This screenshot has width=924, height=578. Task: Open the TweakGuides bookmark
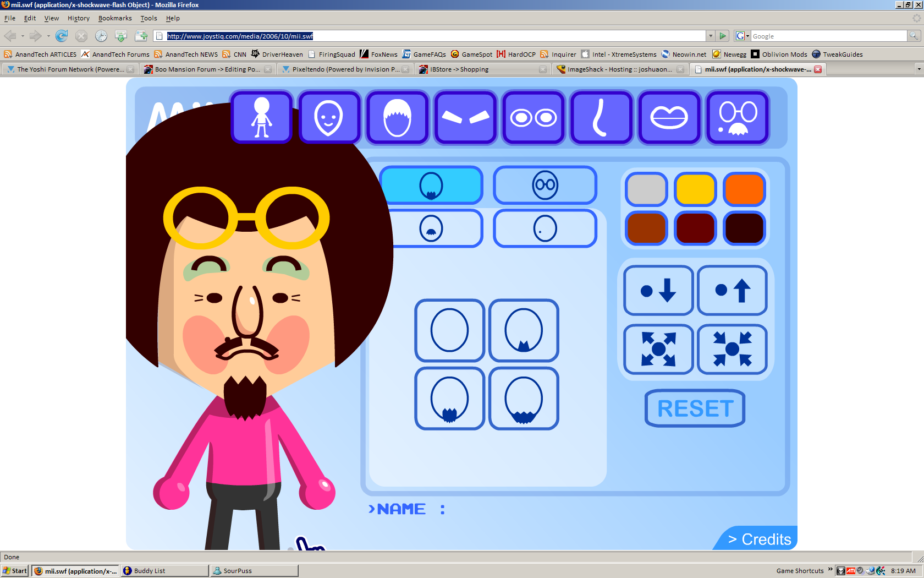(837, 54)
